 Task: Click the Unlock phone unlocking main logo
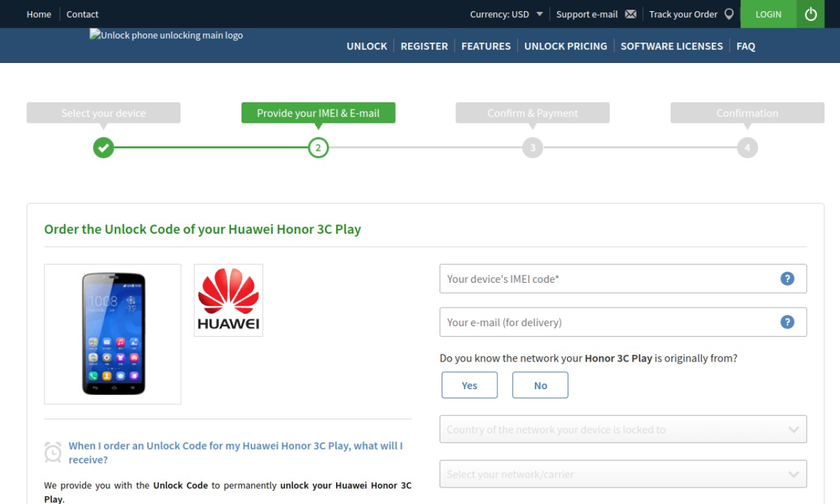click(167, 35)
